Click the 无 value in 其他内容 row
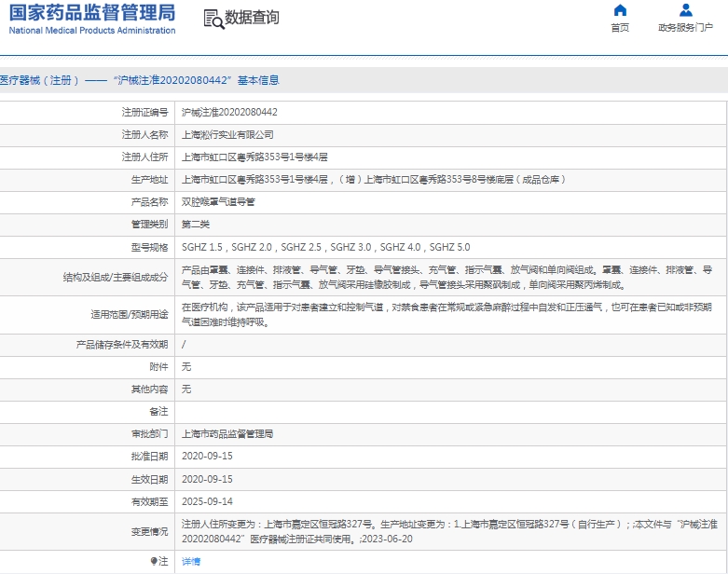The image size is (728, 574). pyautogui.click(x=186, y=389)
